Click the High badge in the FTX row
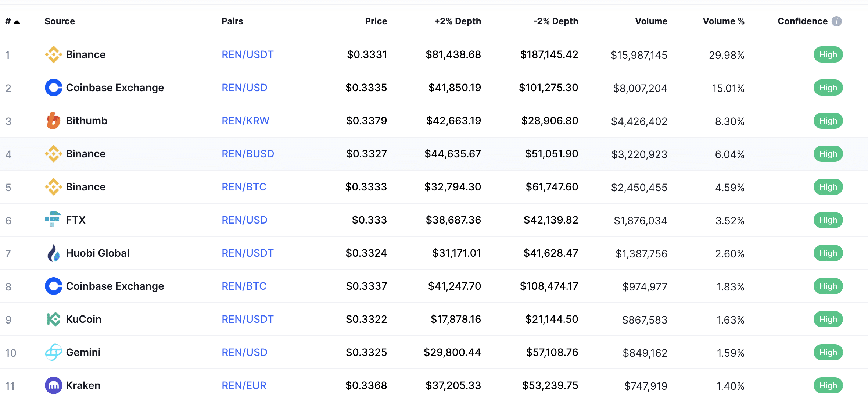The height and width of the screenshot is (403, 868). click(828, 220)
